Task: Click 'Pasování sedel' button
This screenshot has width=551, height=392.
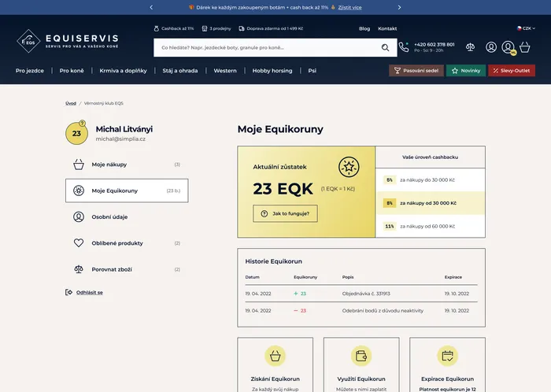Action: [416, 71]
